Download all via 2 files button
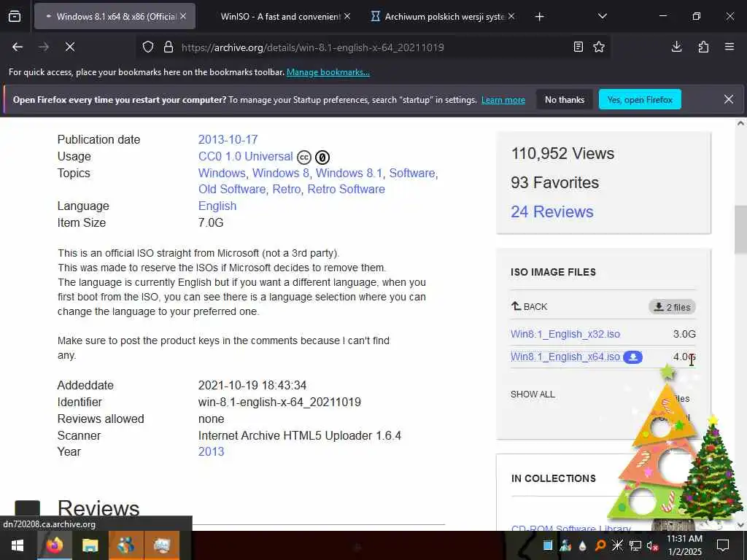This screenshot has height=560, width=747. pos(672,307)
